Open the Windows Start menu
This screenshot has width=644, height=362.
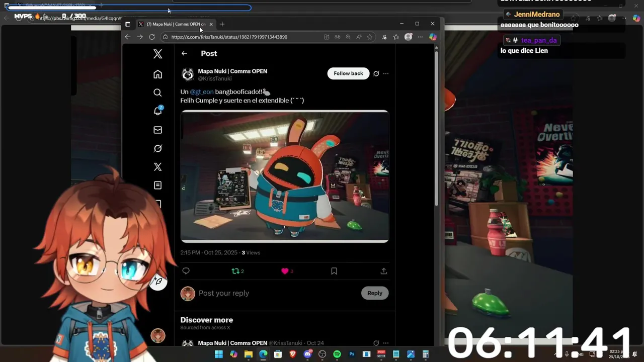click(219, 354)
